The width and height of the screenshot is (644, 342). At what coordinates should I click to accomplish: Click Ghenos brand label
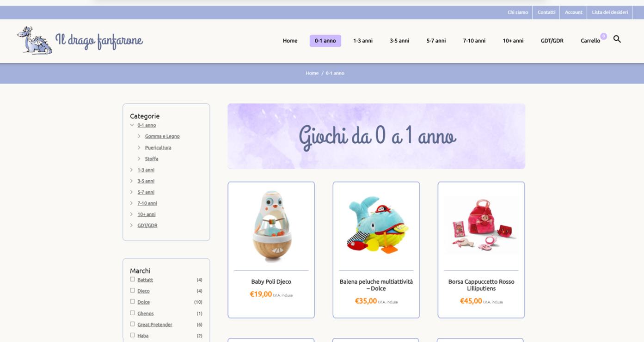pos(145,313)
